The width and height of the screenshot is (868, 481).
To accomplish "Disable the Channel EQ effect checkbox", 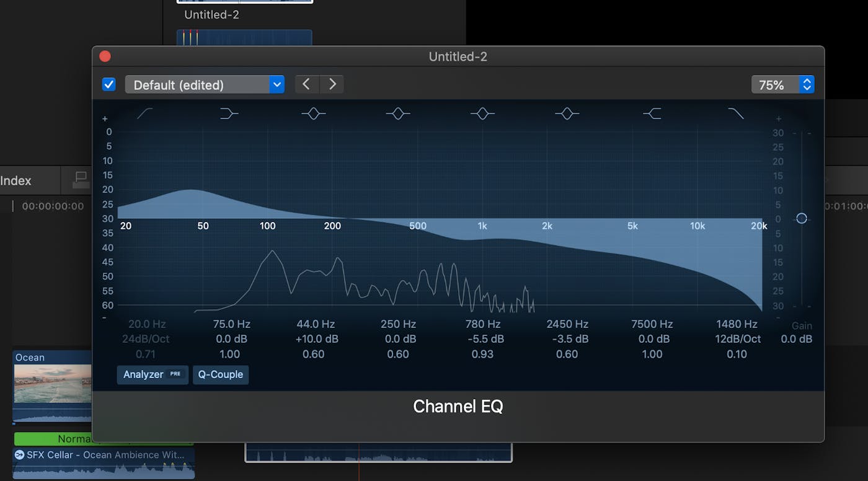I will pos(108,84).
